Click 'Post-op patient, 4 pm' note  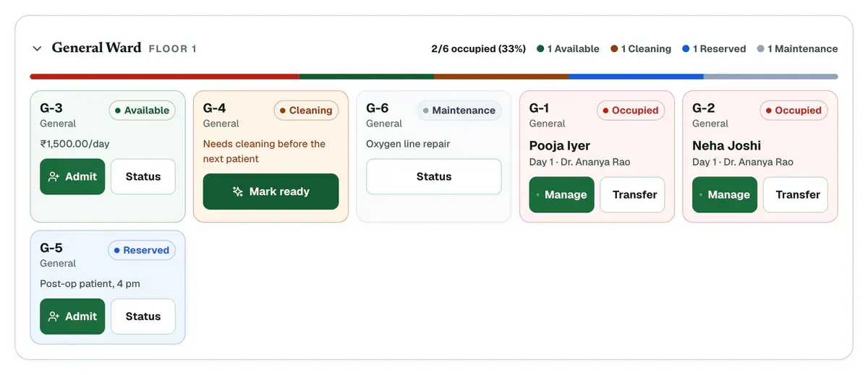(x=90, y=284)
